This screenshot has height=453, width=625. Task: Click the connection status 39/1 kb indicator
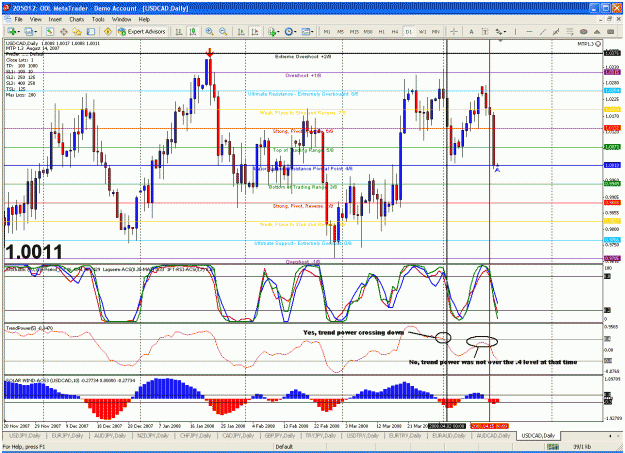582,447
